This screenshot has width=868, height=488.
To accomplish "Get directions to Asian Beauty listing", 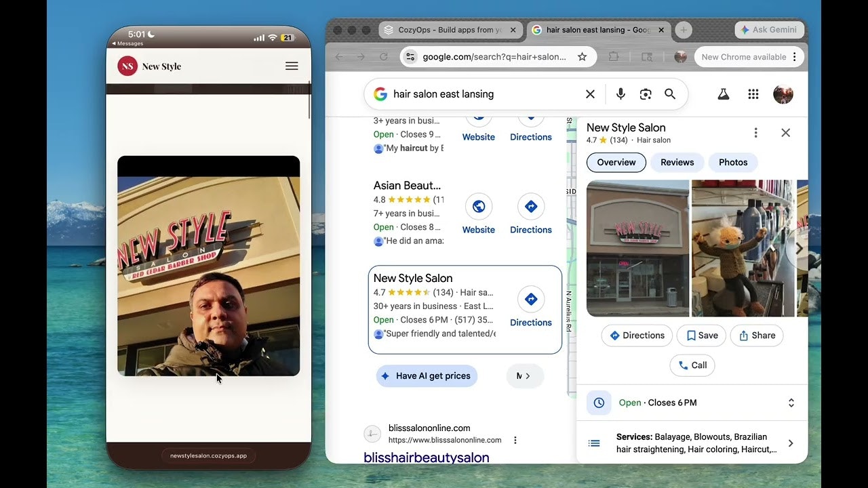I will (x=531, y=213).
